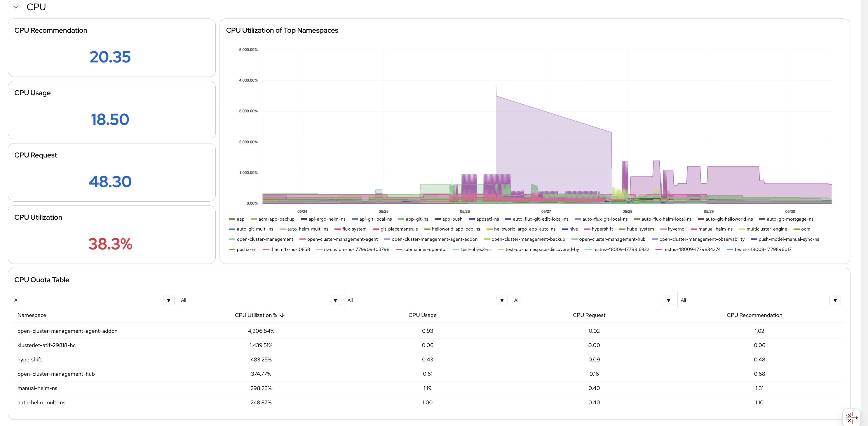Toggle helloworld-argo-app-auto-ns legend entry
Screen dimensions: 868x426
coord(521,229)
